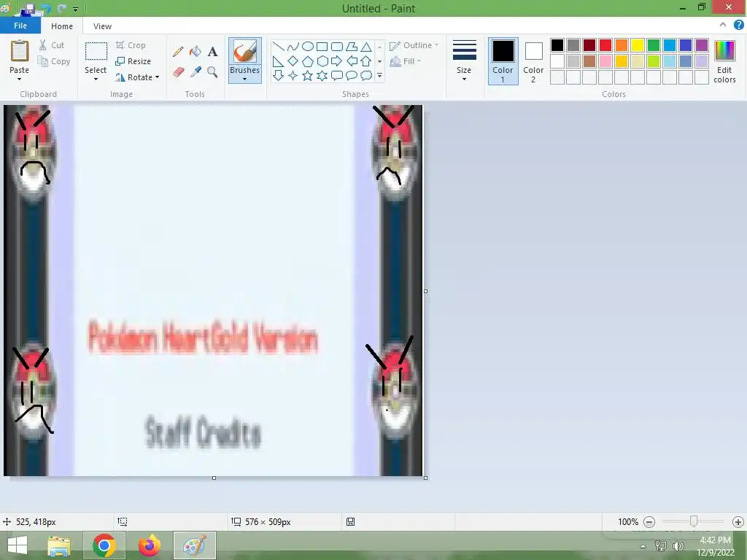Screen dimensions: 747x560
Task: Select the Color picker eyedropper tool
Action: [x=196, y=72]
